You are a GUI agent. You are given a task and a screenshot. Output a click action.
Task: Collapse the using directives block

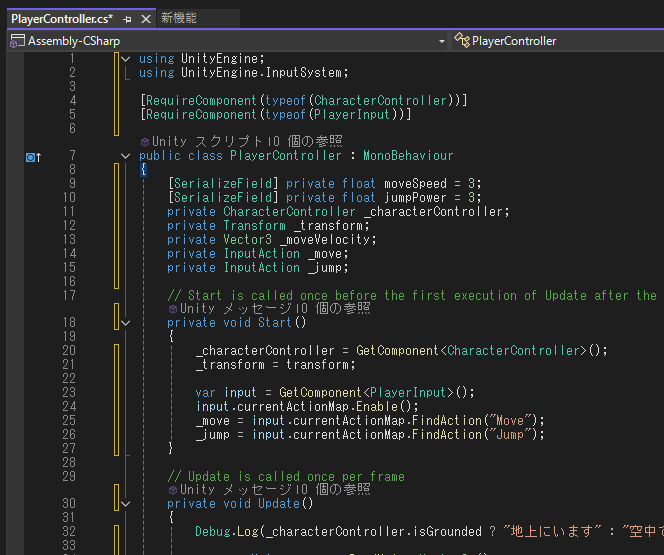coord(125,59)
